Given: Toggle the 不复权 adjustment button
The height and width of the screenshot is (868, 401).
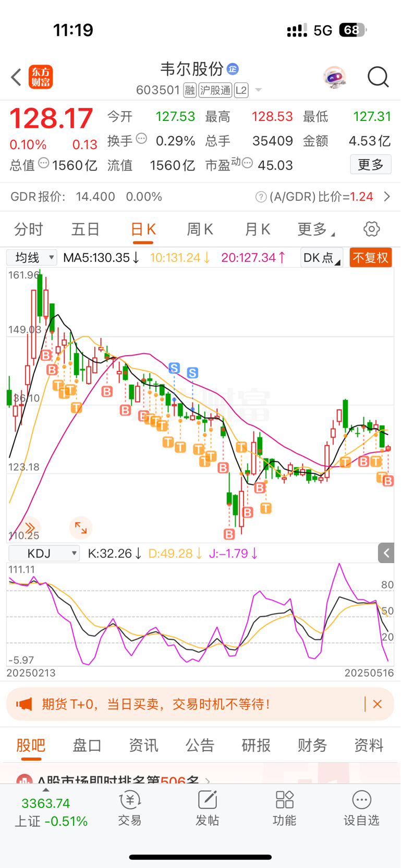Looking at the screenshot, I should [370, 258].
